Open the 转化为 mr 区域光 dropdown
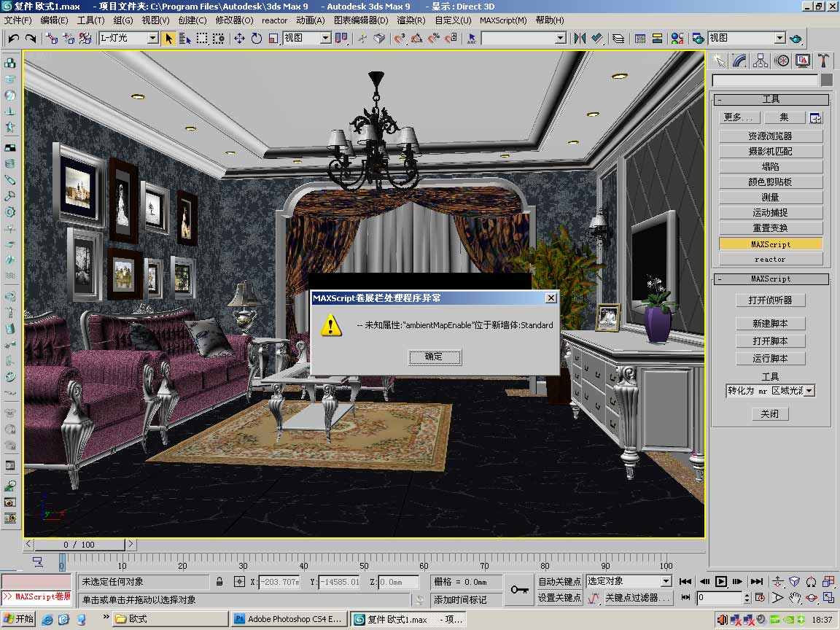This screenshot has height=630, width=840. (809, 391)
